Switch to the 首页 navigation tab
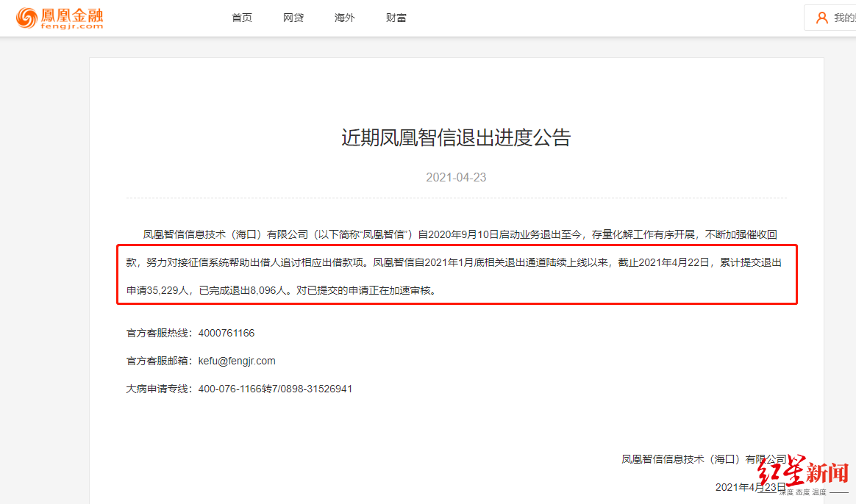Image resolution: width=856 pixels, height=504 pixels. (x=241, y=18)
